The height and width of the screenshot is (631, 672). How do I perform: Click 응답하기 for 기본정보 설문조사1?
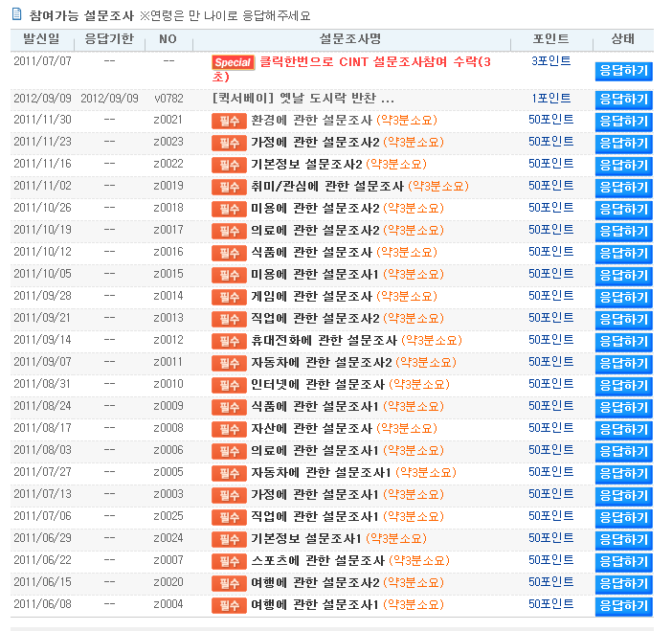623,540
